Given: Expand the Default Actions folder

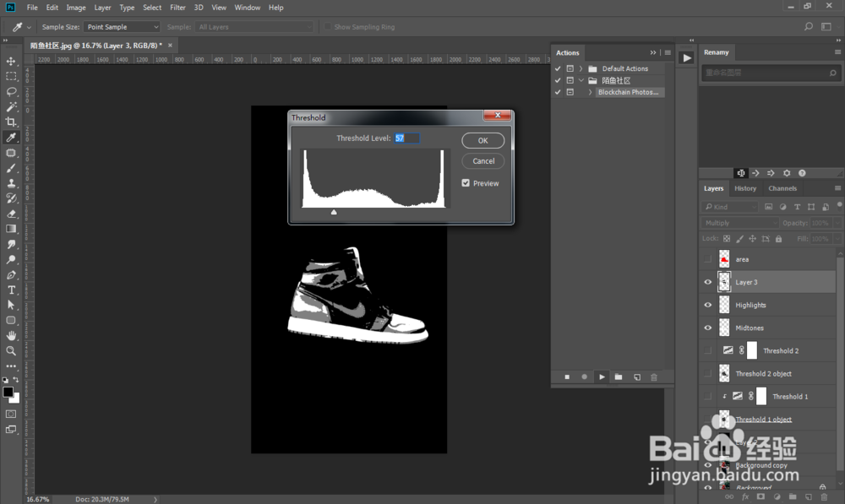Looking at the screenshot, I should pos(581,68).
